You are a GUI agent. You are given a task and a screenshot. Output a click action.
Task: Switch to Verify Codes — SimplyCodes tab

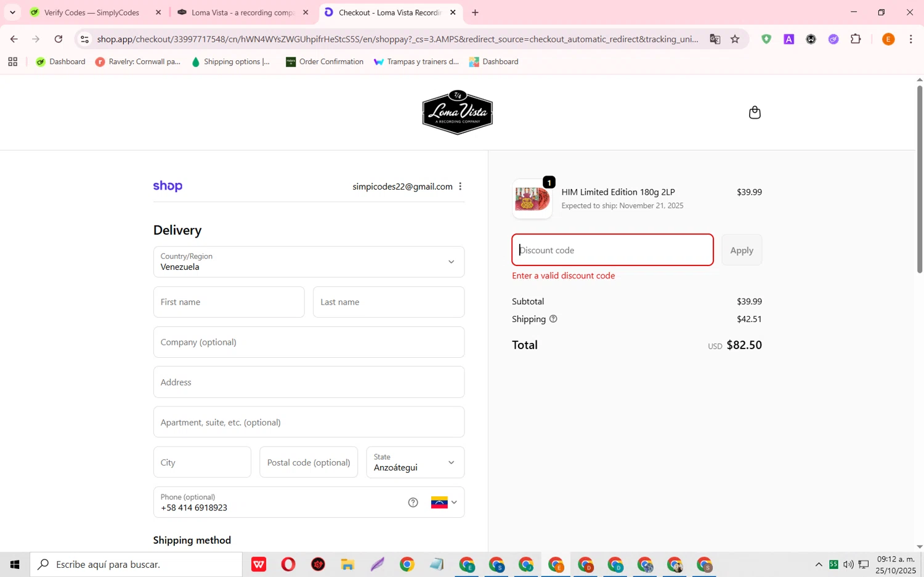92,12
